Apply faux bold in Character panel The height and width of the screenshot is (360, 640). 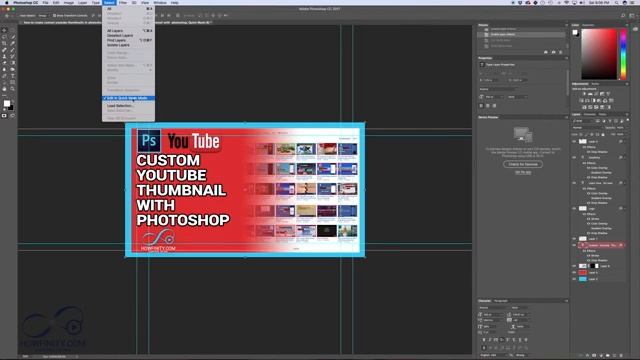click(x=484, y=340)
